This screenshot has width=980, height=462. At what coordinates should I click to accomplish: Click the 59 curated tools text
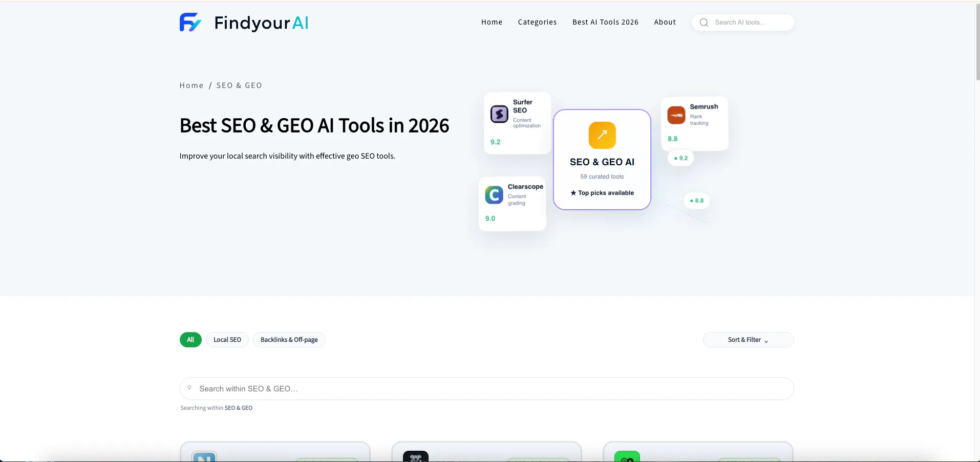coord(602,177)
